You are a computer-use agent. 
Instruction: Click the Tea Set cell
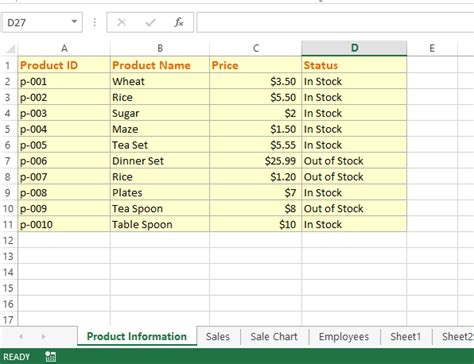point(160,145)
